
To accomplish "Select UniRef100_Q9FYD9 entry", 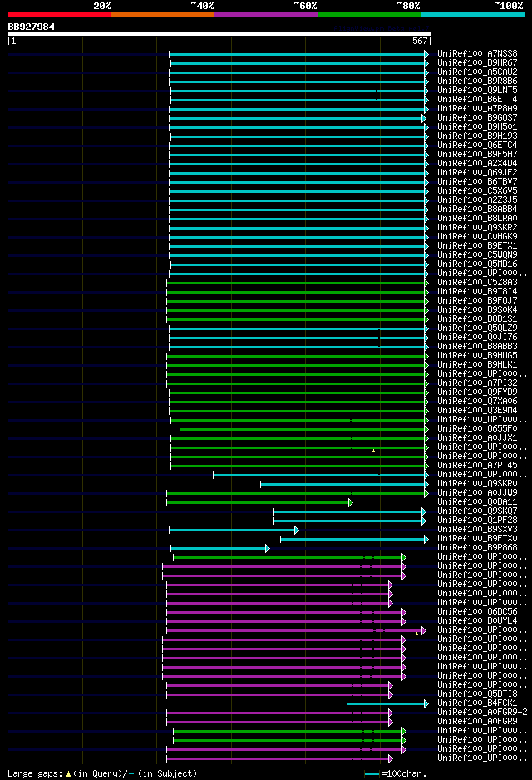I will (477, 392).
